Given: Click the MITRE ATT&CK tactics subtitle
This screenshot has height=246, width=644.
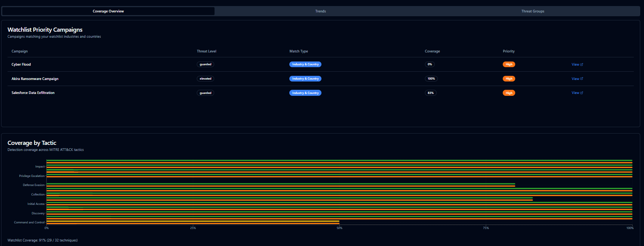Looking at the screenshot, I should [46, 150].
